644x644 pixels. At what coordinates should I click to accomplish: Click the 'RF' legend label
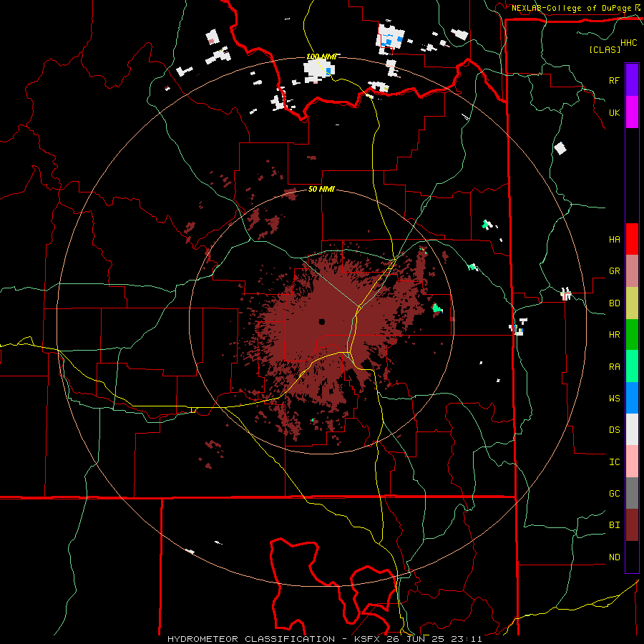(615, 80)
